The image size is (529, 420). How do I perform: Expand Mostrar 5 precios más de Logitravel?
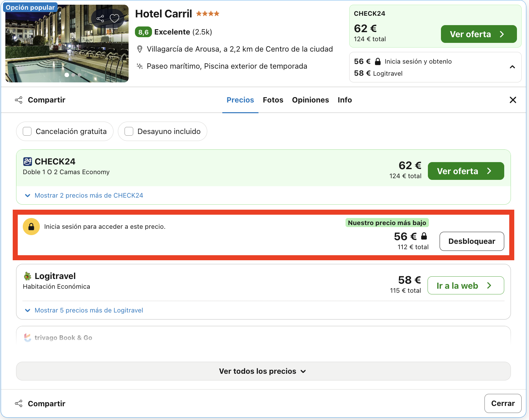coord(84,310)
